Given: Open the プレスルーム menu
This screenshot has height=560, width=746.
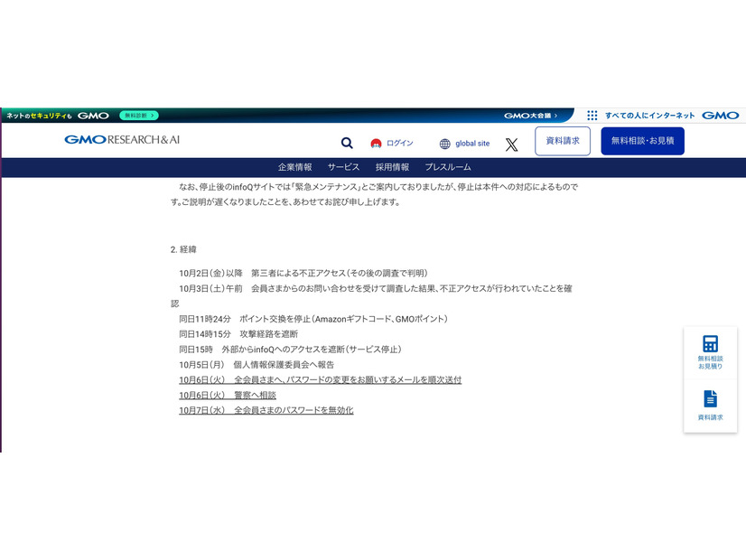Looking at the screenshot, I should click(448, 167).
